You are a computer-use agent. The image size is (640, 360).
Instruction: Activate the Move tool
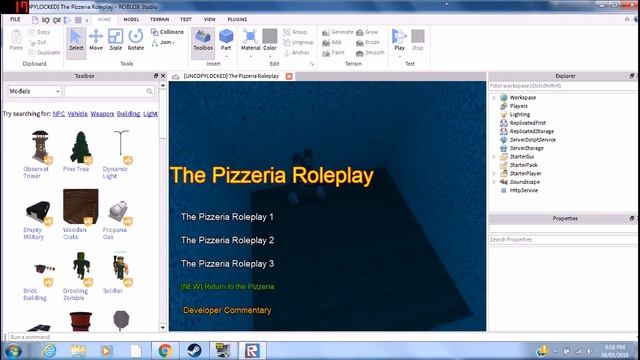(x=96, y=40)
